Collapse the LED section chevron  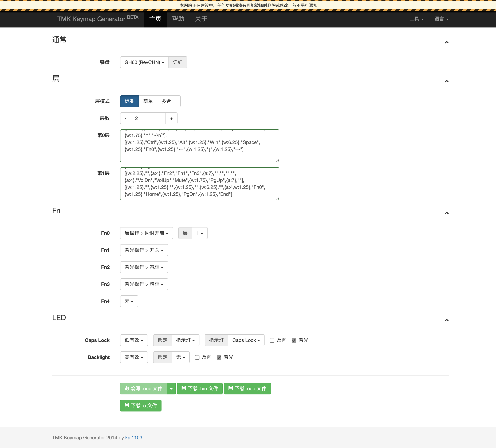[446, 320]
